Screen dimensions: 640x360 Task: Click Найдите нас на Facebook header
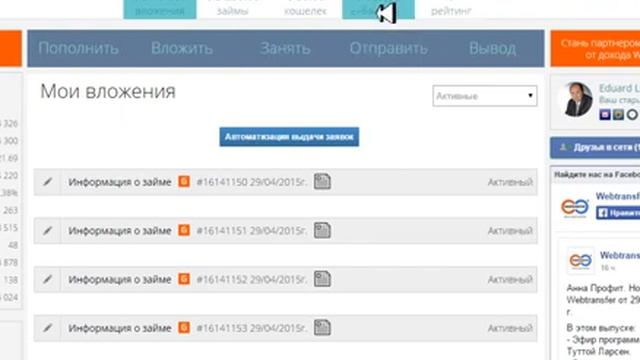pyautogui.click(x=597, y=175)
